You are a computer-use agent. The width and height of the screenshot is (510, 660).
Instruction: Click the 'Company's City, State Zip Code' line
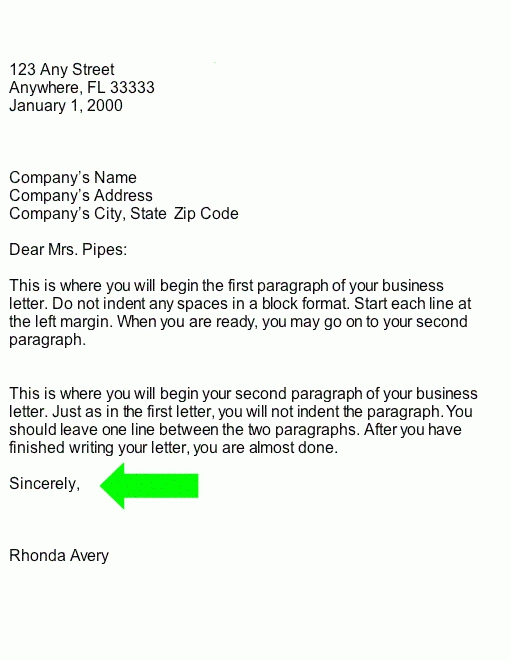(124, 214)
